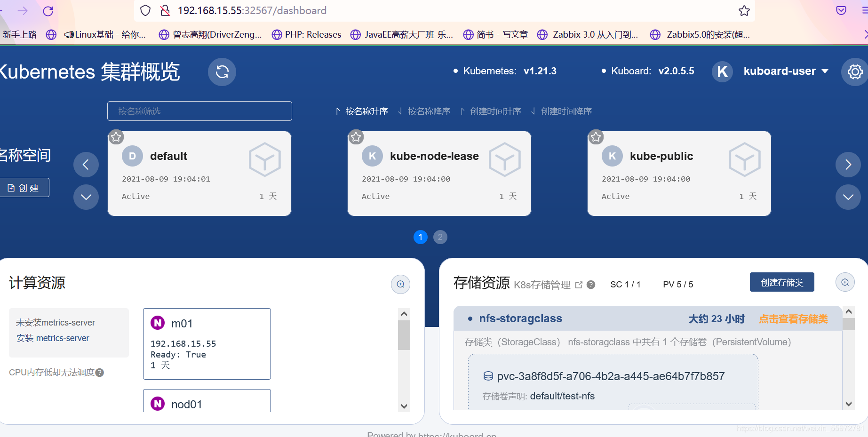Click compute panel scrollbar down arrow
This screenshot has height=437, width=868.
pyautogui.click(x=404, y=406)
